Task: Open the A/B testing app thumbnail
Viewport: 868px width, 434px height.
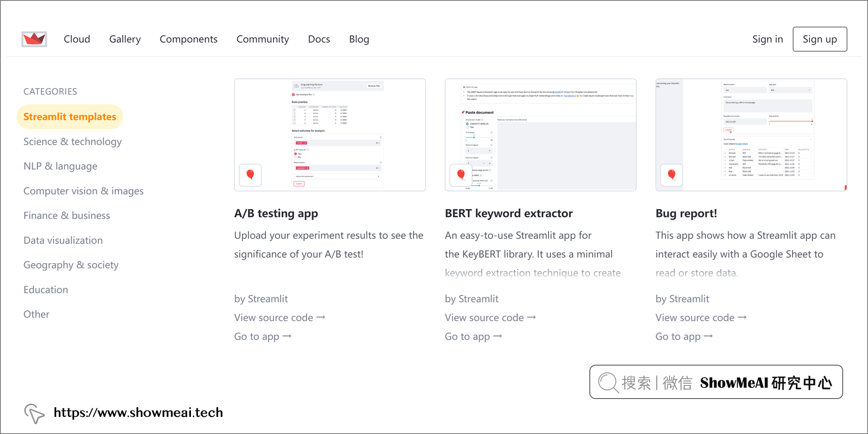Action: coord(330,135)
